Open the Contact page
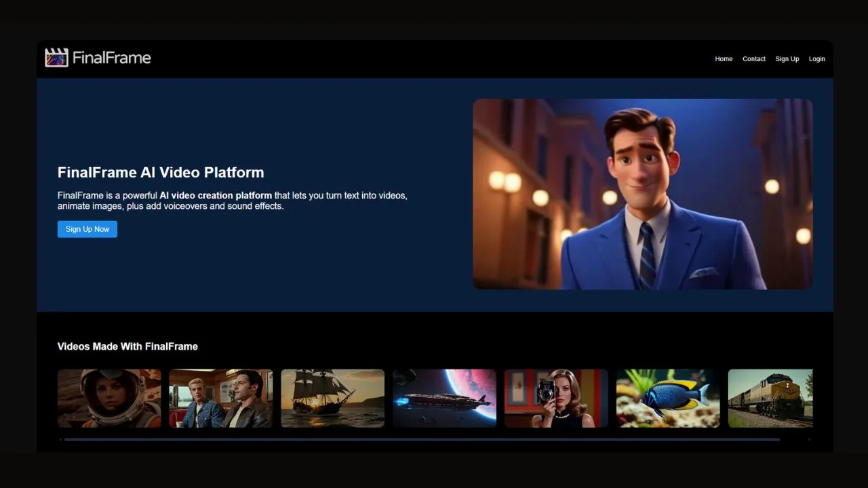 click(x=753, y=59)
